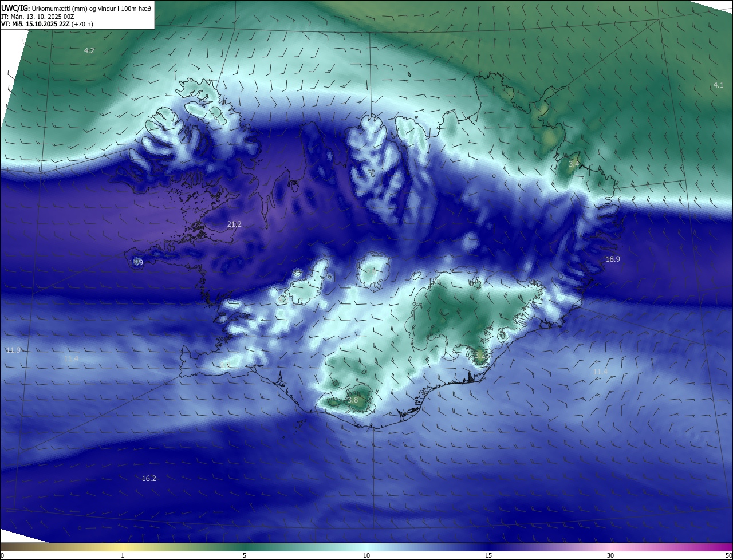Click the 3.2 value label on the southeast glacier
This screenshot has width=733, height=560.
coord(480,355)
